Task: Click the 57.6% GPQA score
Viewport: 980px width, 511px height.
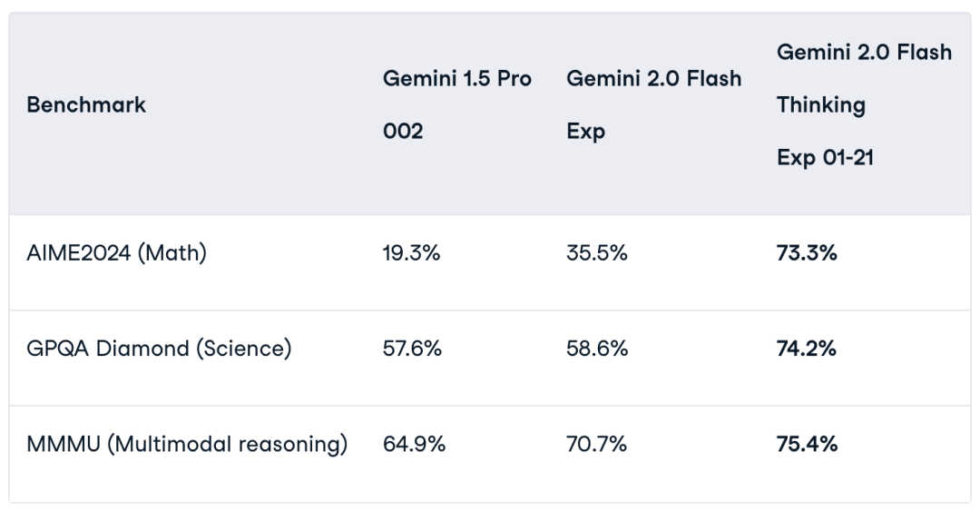Action: click(x=412, y=349)
